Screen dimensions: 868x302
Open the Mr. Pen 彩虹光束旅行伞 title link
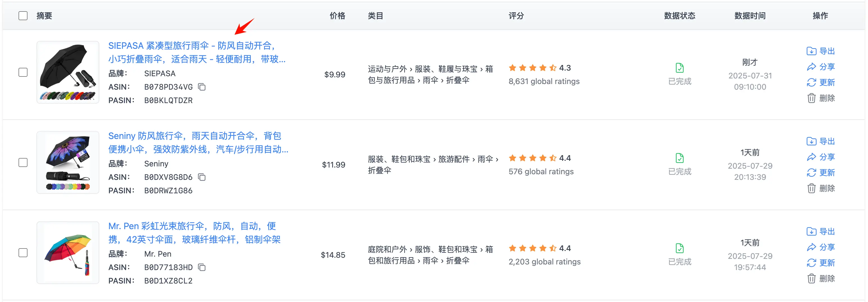pyautogui.click(x=194, y=233)
